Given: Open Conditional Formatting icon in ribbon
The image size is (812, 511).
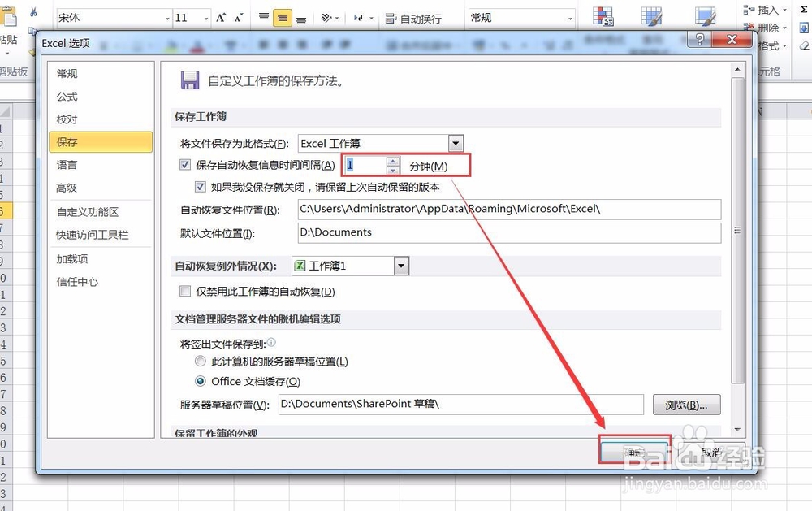Looking at the screenshot, I should tap(603, 16).
